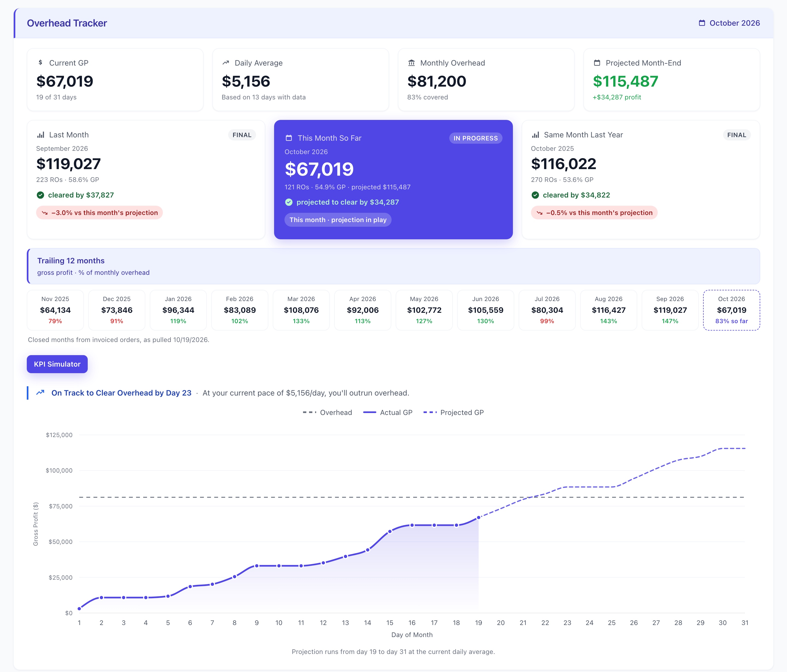The image size is (787, 672).
Task: Select the Jul 2026 month card
Action: coord(547,310)
